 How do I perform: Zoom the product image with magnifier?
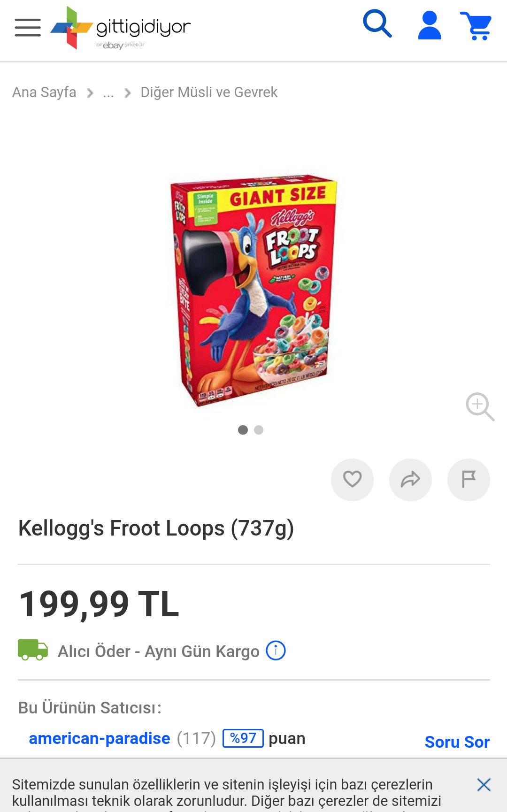pyautogui.click(x=480, y=406)
